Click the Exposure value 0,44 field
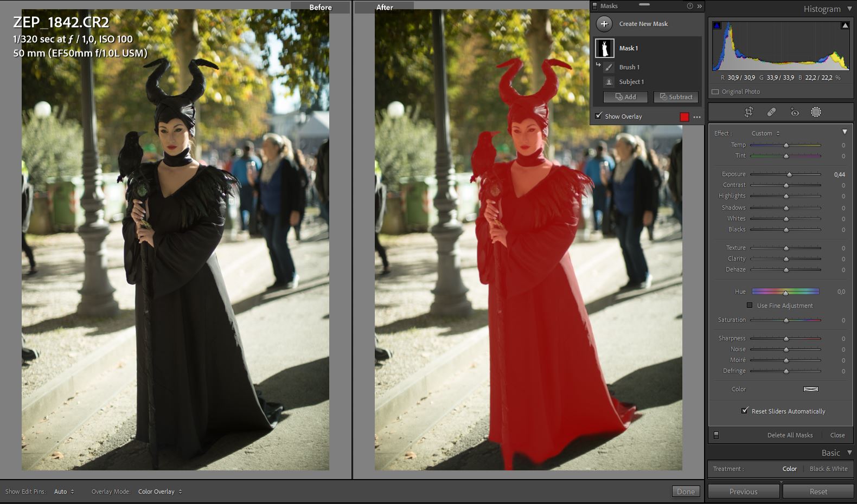Screen dimensions: 857x504 pyautogui.click(x=839, y=175)
